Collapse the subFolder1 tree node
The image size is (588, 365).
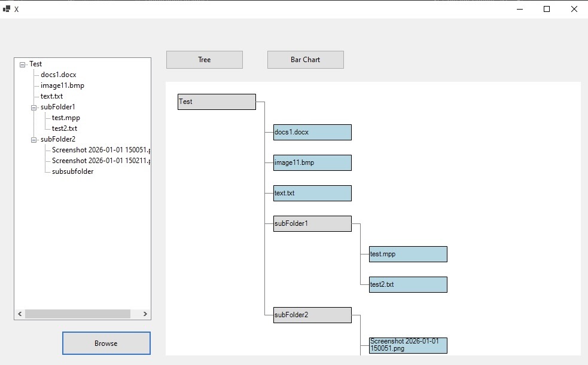click(x=33, y=108)
